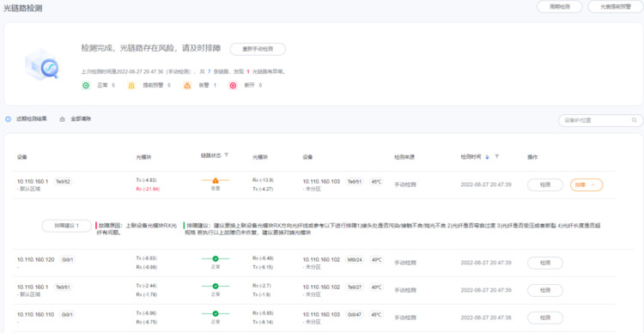Screen dimensions: 644x333
Task: Click the recent detection results info icon
Action: point(9,119)
